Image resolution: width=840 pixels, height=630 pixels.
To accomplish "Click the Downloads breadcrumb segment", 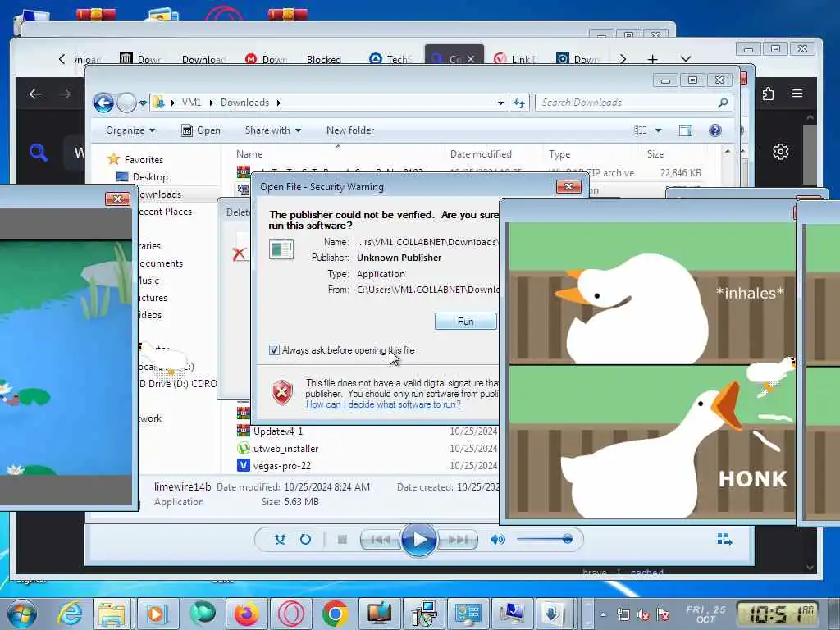I will pos(244,103).
